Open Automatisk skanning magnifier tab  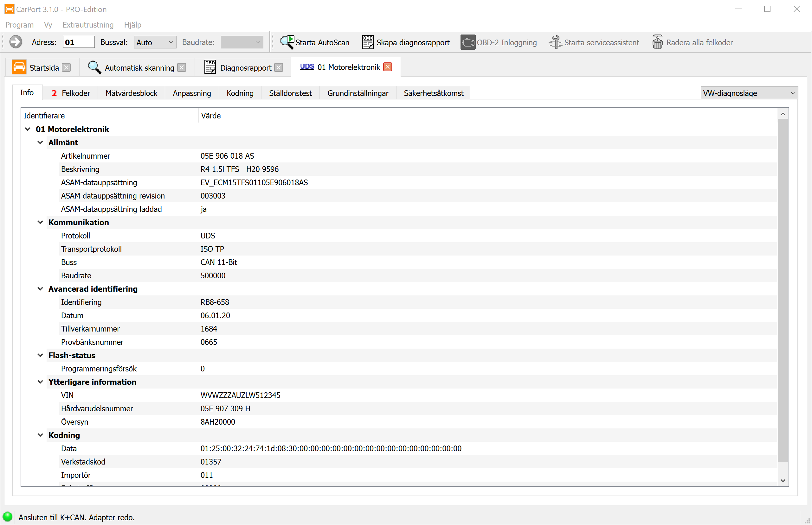(x=94, y=67)
